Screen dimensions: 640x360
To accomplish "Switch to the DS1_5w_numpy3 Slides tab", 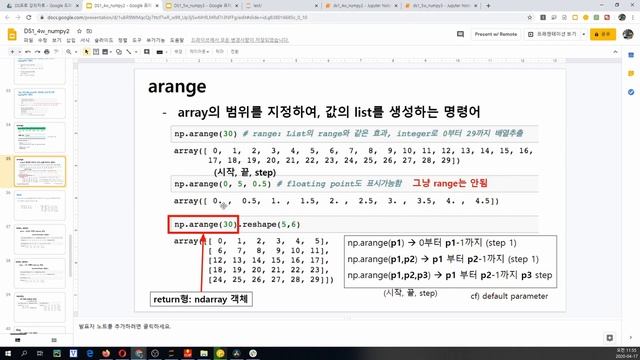I will tap(202, 6).
